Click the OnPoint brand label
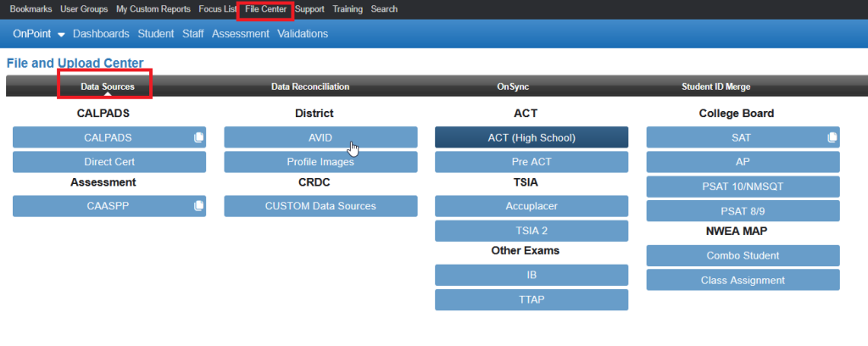 [x=32, y=34]
